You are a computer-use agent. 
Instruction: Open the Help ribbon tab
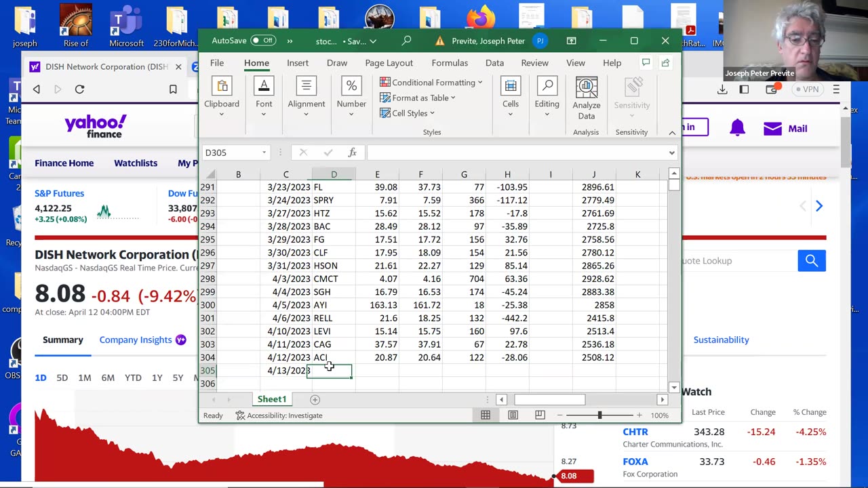[x=612, y=62]
